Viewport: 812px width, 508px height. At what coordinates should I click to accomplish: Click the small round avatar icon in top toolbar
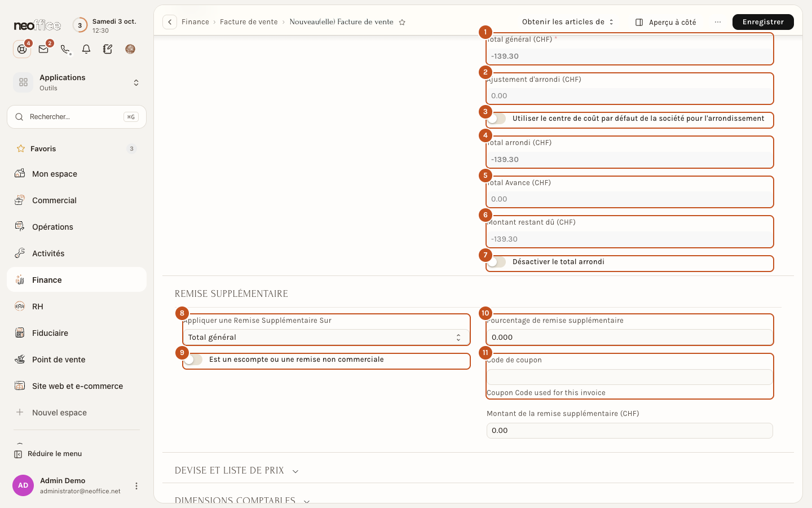[130, 49]
